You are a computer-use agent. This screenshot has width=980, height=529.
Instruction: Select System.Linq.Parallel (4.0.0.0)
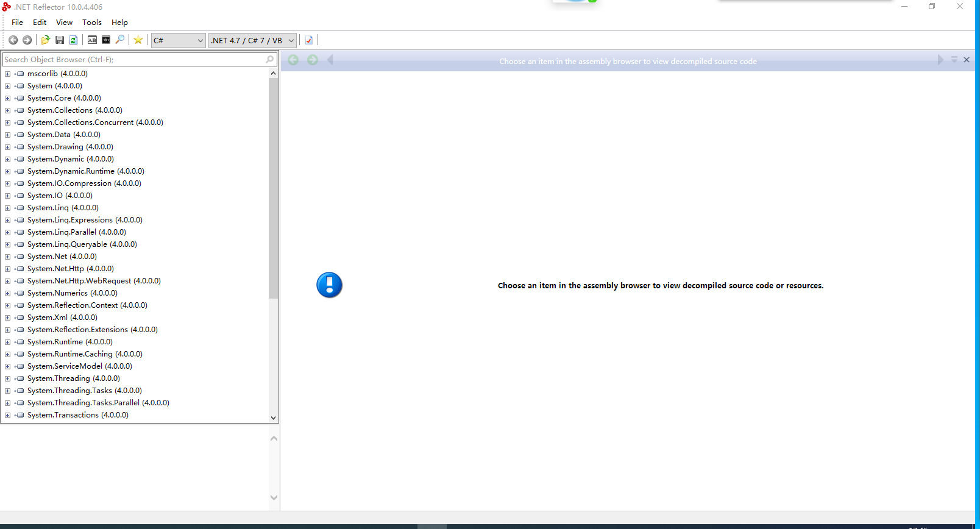(77, 232)
